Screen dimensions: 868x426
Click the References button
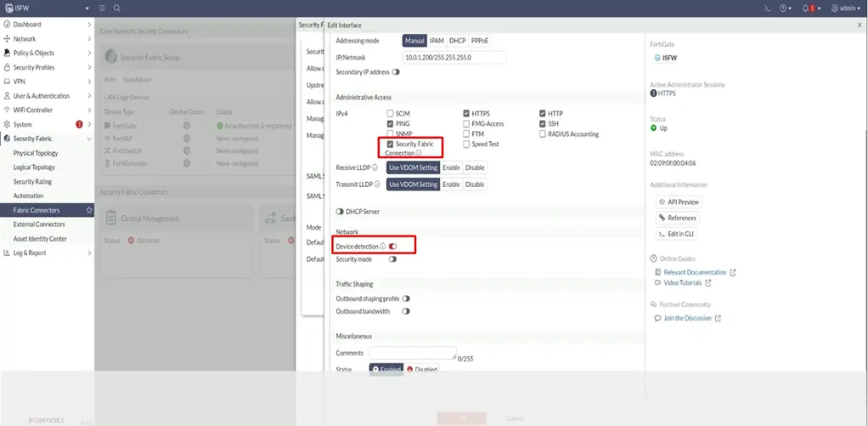pos(678,218)
